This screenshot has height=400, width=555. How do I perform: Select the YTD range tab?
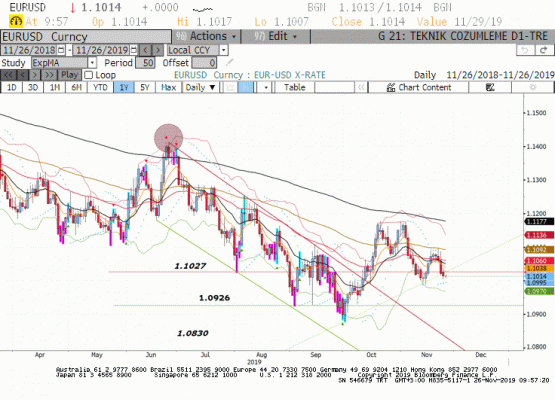[100, 87]
